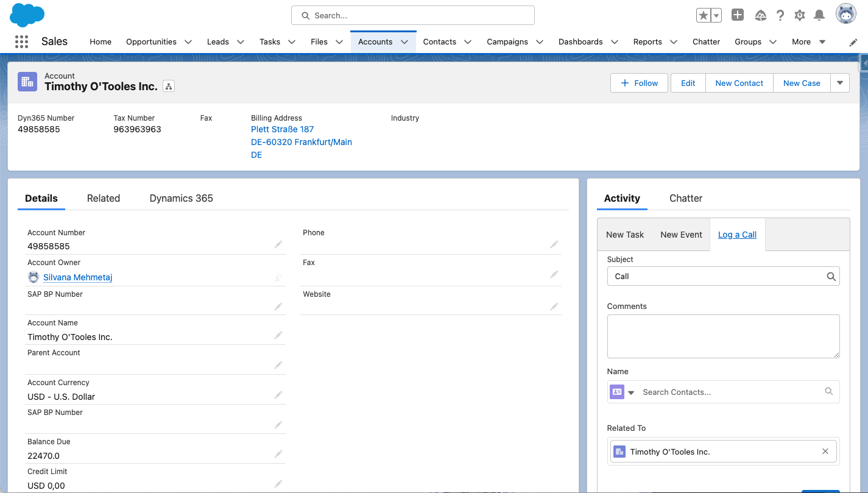Open the Leads tab dropdown chevron
The image size is (868, 493).
click(241, 42)
